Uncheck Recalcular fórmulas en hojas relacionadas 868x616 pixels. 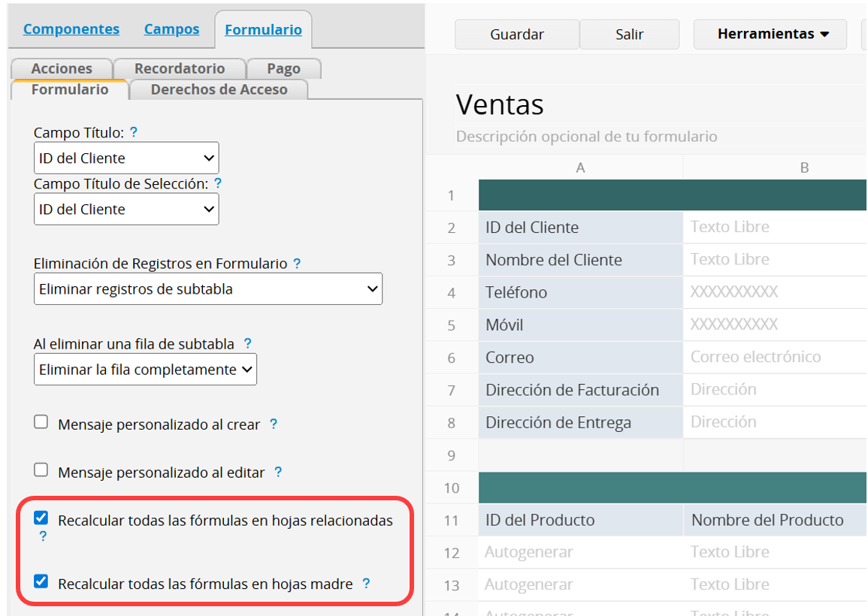pyautogui.click(x=41, y=518)
